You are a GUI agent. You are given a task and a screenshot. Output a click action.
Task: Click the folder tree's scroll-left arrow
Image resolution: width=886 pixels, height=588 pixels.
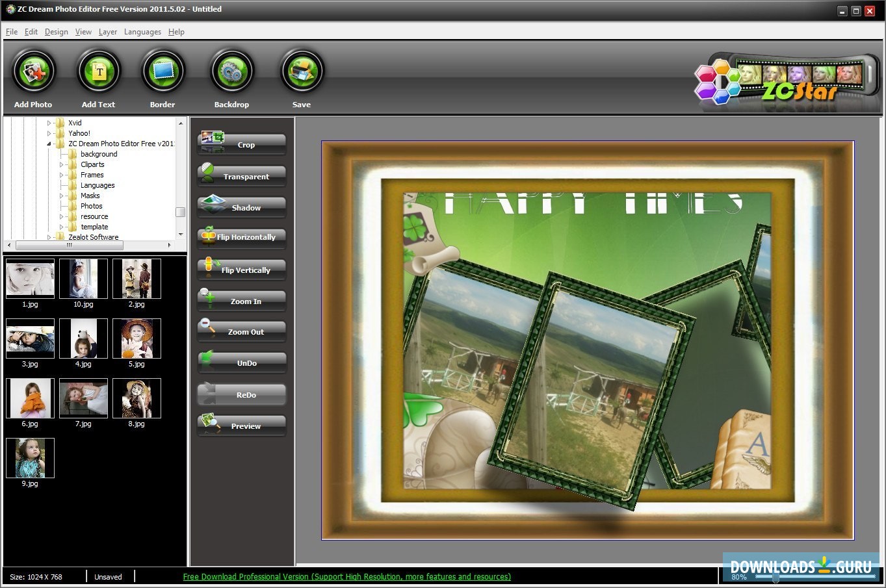[x=10, y=246]
